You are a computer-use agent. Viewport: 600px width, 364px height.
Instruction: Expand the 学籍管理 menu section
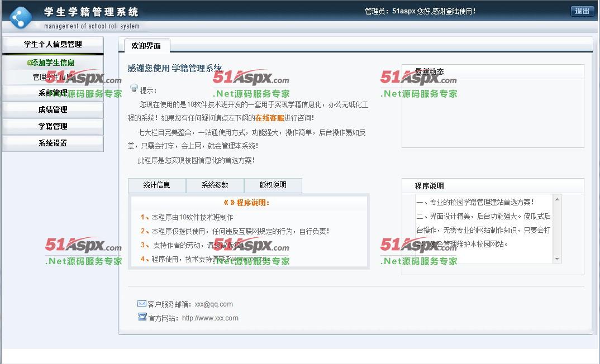(53, 126)
